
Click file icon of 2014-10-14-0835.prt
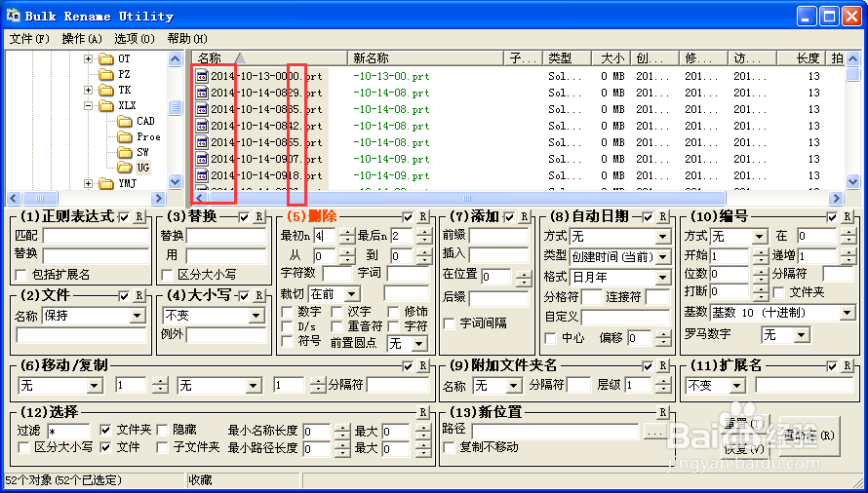point(202,109)
